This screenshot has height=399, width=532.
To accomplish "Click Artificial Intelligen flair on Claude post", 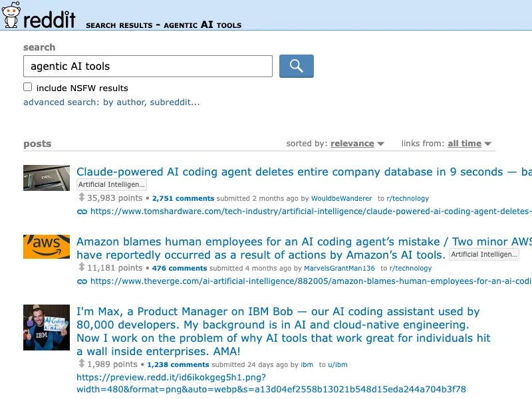I will 112,185.
